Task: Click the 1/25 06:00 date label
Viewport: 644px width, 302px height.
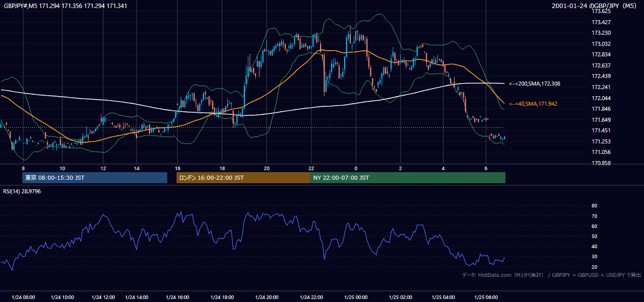Action: coord(486,297)
